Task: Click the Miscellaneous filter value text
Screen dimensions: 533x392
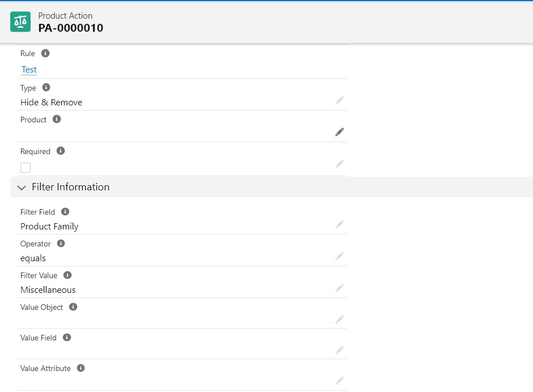Action: (x=48, y=290)
